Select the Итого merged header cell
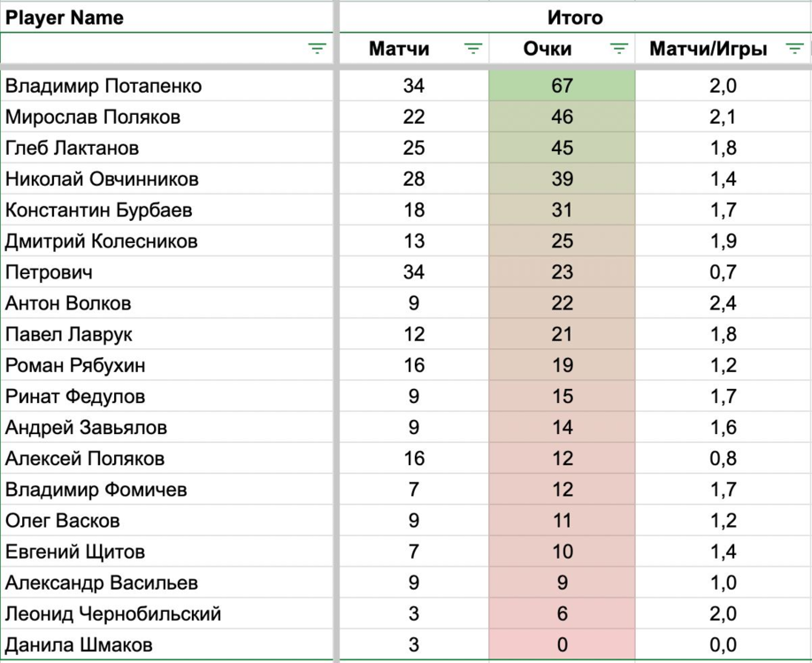Viewport: 812px width, 663px height. [575, 18]
